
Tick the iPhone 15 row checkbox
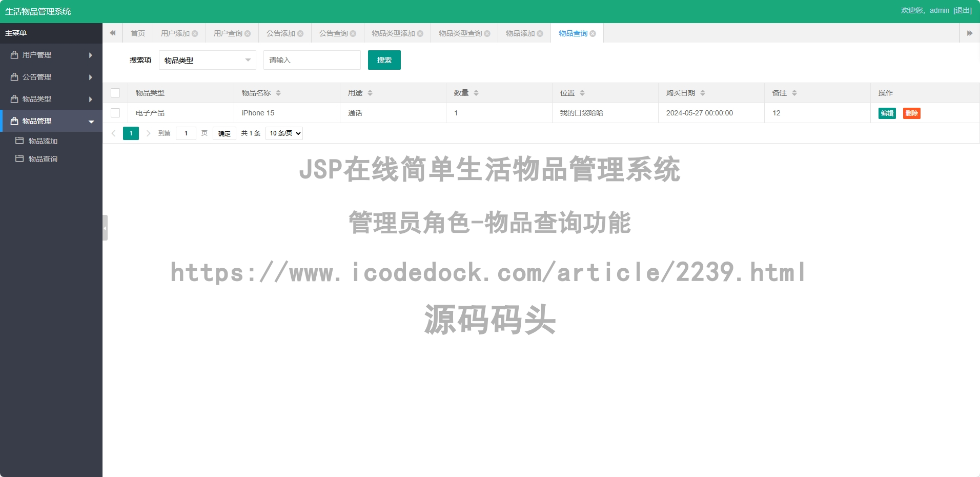115,113
